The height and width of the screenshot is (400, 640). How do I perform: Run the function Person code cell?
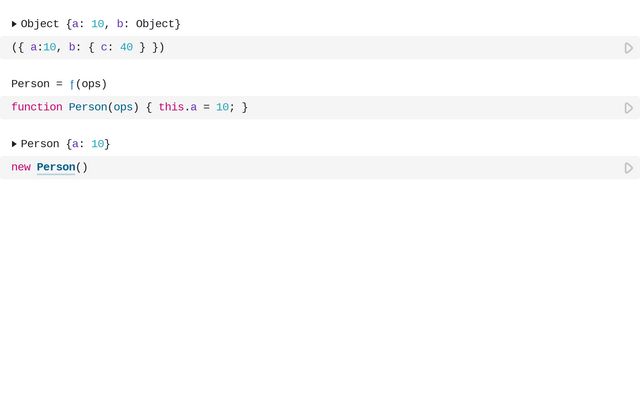click(x=628, y=108)
